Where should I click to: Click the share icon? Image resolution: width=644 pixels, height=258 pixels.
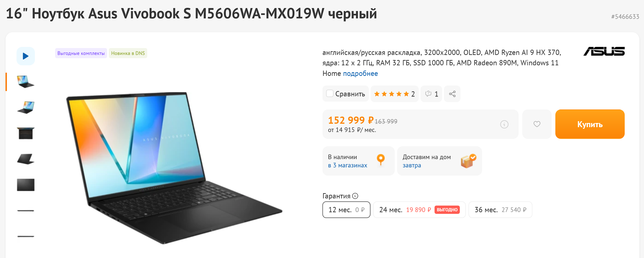[452, 94]
